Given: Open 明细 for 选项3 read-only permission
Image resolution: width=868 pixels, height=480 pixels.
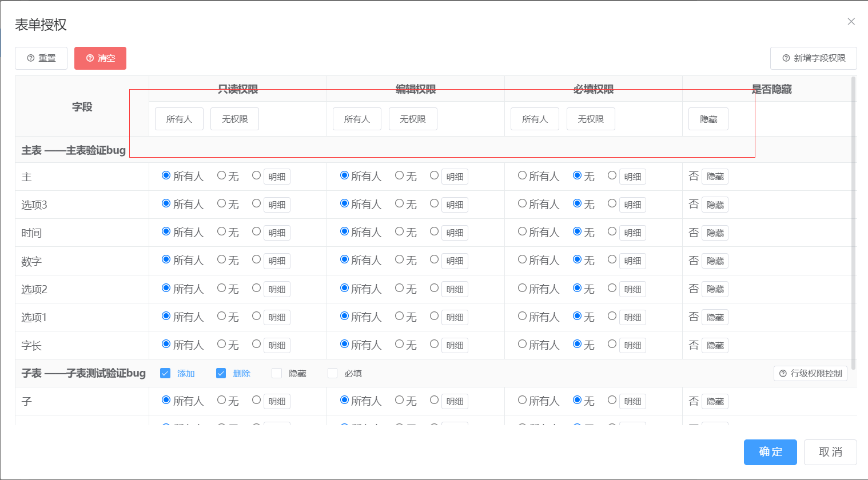Looking at the screenshot, I should pyautogui.click(x=277, y=205).
